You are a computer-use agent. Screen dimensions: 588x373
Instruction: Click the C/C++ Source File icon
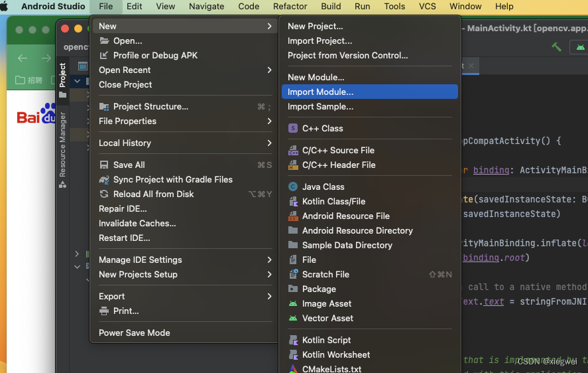293,150
